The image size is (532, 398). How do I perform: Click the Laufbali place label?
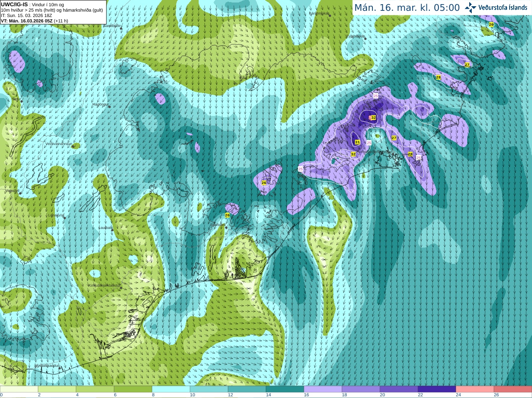[x=105, y=228]
